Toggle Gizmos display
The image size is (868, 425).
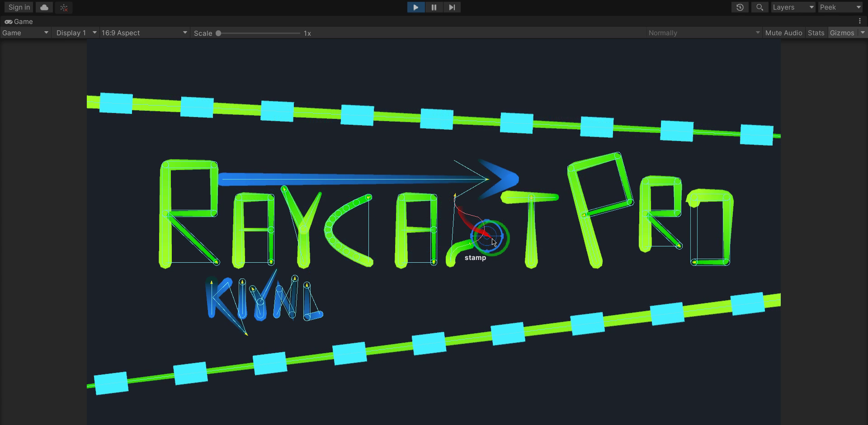pyautogui.click(x=842, y=33)
